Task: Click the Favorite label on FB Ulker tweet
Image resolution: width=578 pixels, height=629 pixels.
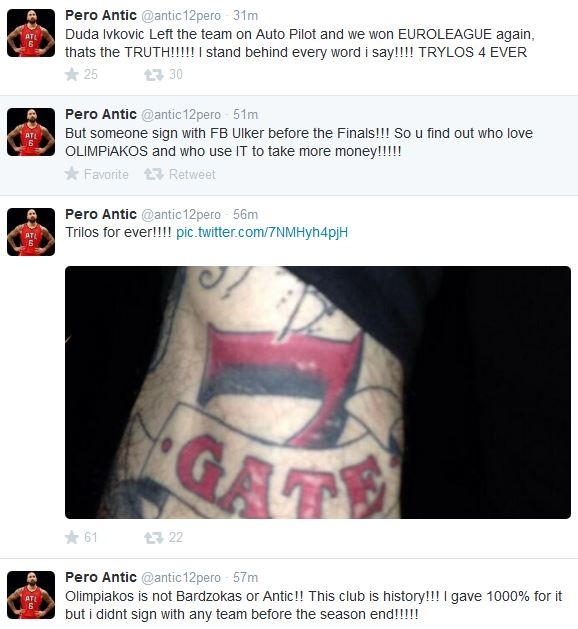Action: [106, 174]
